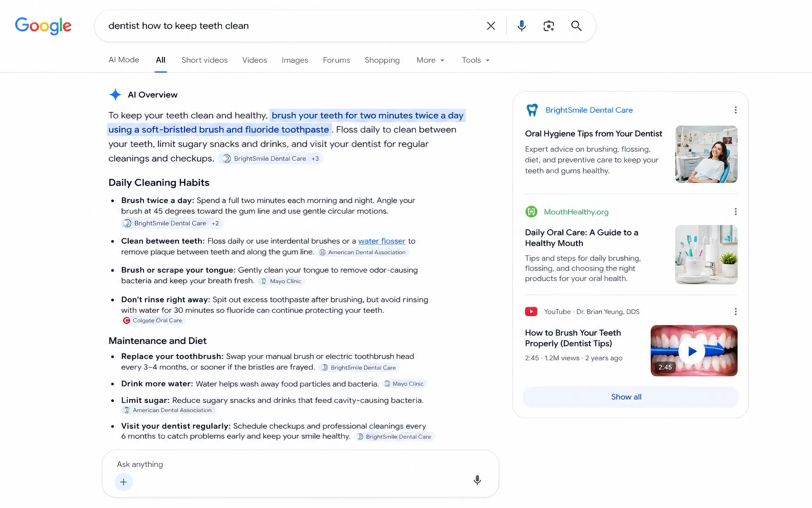The image size is (812, 508).
Task: Switch to the Images tab
Action: (x=295, y=60)
